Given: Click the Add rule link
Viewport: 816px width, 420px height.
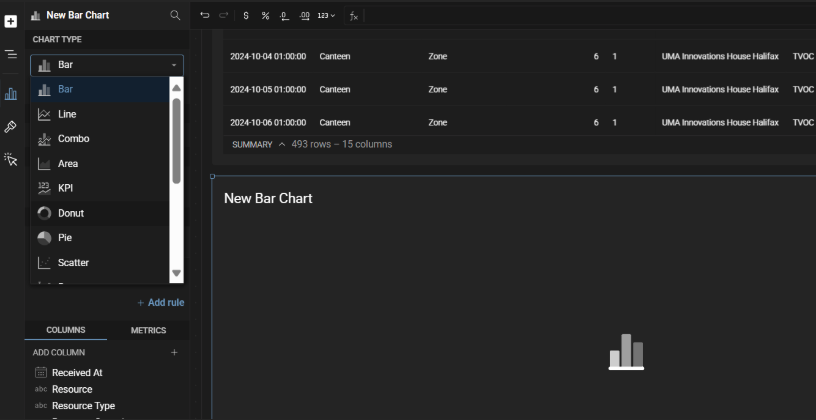Looking at the screenshot, I should pos(161,302).
